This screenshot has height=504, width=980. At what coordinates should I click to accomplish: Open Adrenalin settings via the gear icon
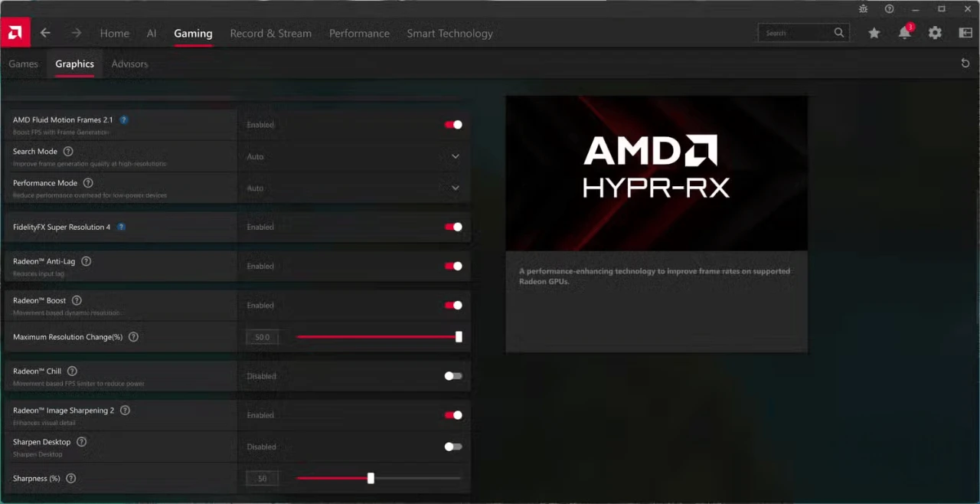click(935, 33)
